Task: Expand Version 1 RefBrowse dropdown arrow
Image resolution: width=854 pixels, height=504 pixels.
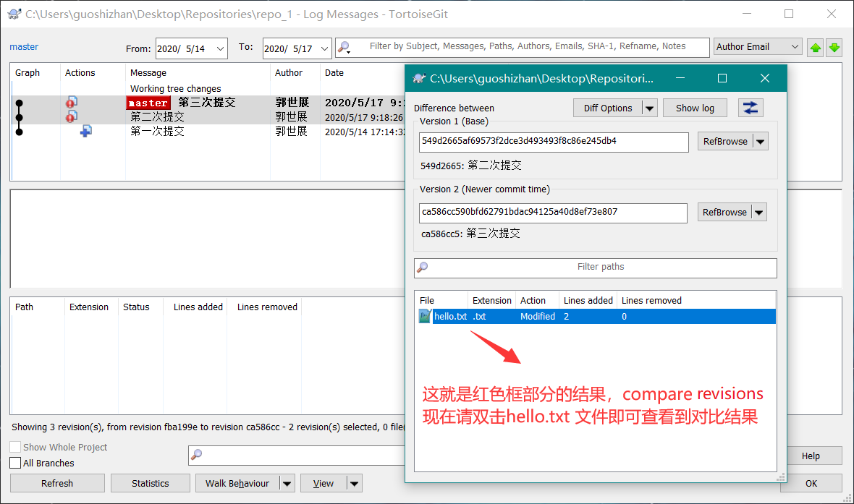Action: [x=760, y=142]
